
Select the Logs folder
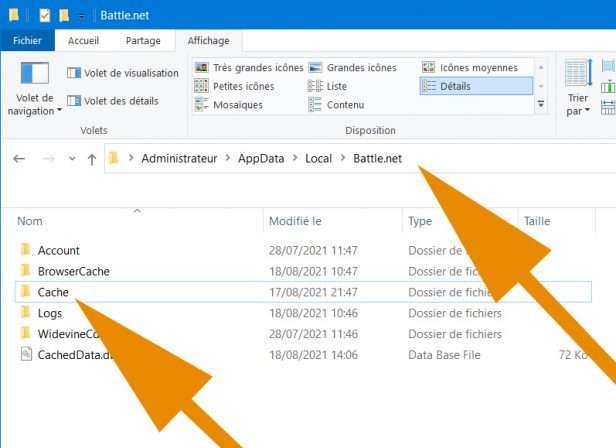(50, 313)
